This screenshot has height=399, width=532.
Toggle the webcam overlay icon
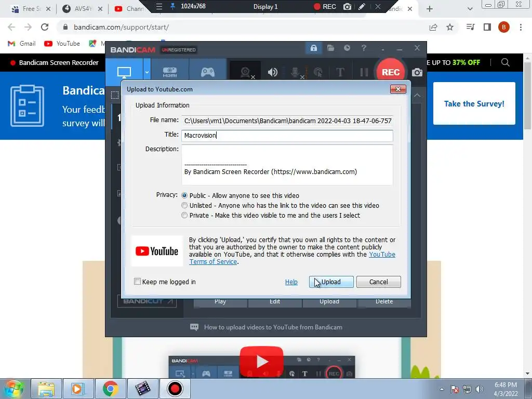coord(245,72)
